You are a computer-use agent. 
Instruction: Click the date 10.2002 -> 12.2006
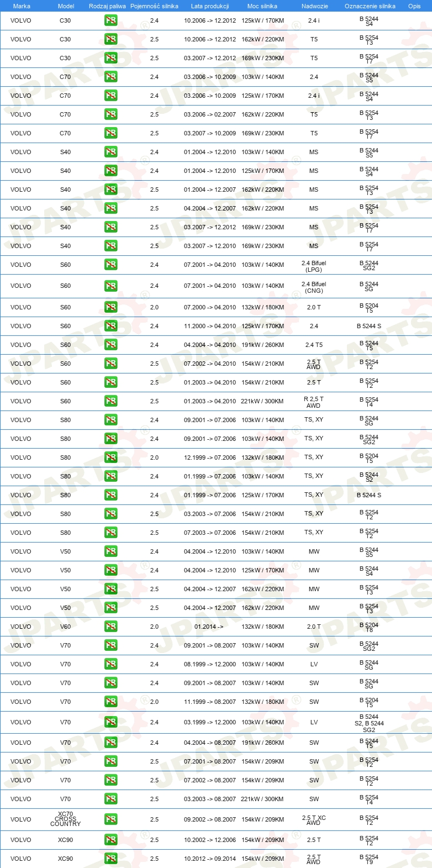point(210,840)
